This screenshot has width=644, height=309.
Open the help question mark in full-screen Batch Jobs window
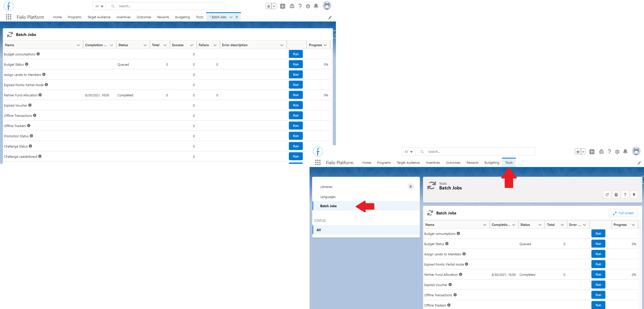tap(300, 6)
